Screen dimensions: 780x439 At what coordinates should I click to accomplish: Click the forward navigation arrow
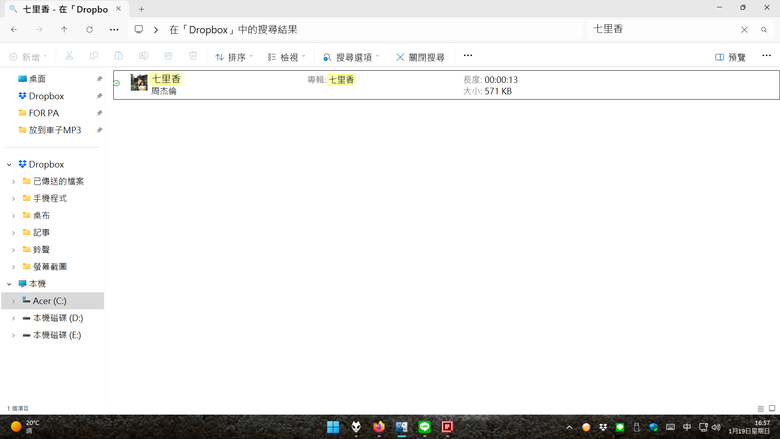point(39,30)
